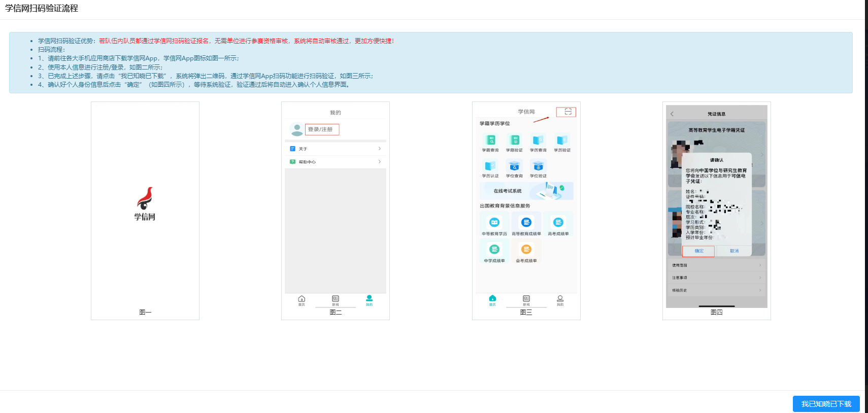Click the 图三 caption label
This screenshot has height=413, width=868.
click(x=526, y=312)
